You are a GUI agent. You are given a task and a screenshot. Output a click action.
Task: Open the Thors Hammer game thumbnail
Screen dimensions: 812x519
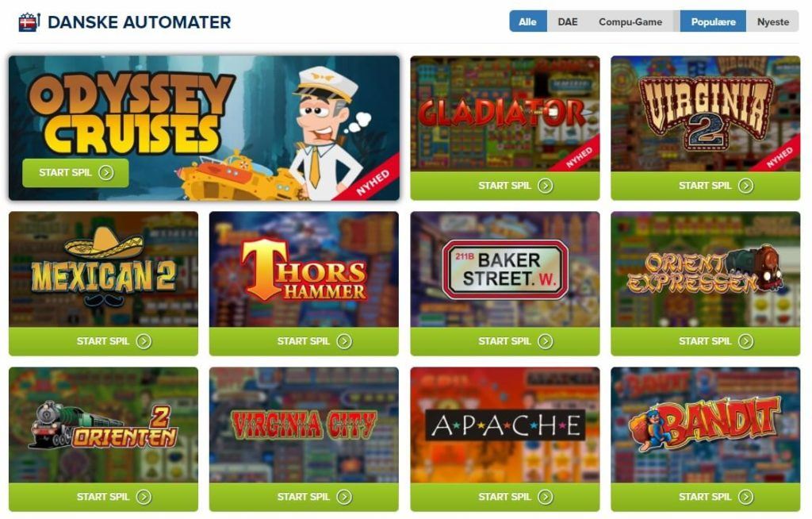(x=304, y=270)
